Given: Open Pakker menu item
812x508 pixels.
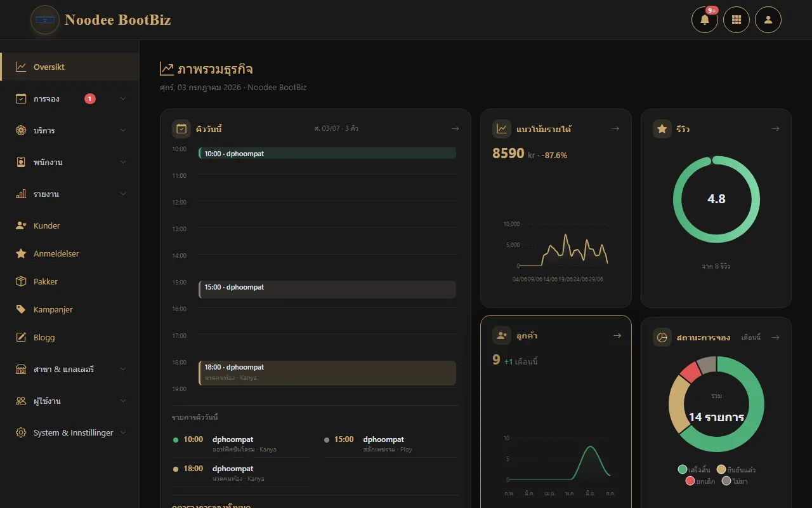Looking at the screenshot, I should [70, 281].
